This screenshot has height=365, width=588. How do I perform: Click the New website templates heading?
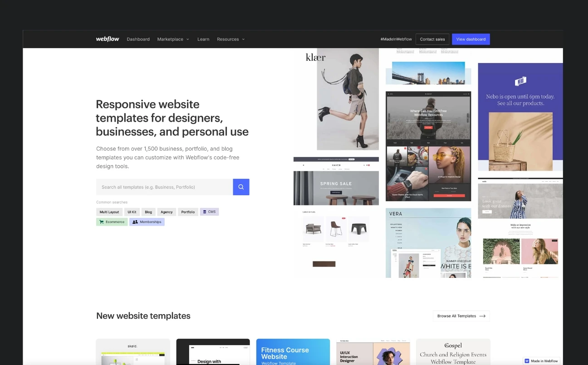coord(143,316)
